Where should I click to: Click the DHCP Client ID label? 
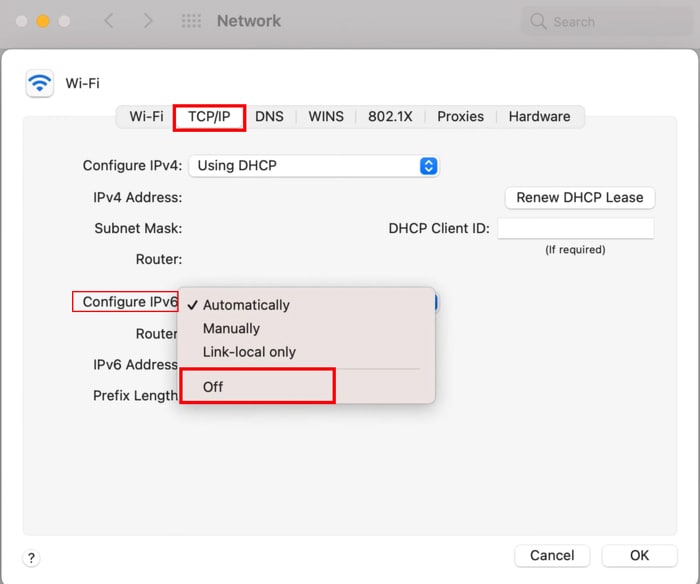tap(439, 228)
